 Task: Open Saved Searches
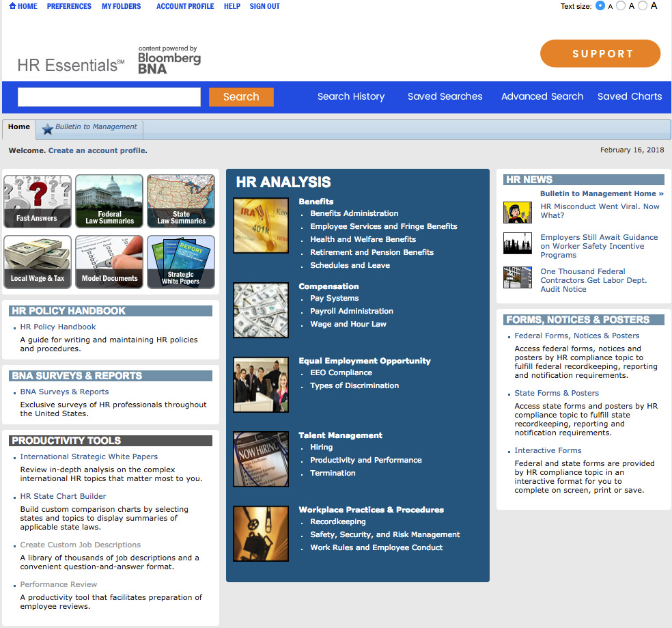pos(445,96)
